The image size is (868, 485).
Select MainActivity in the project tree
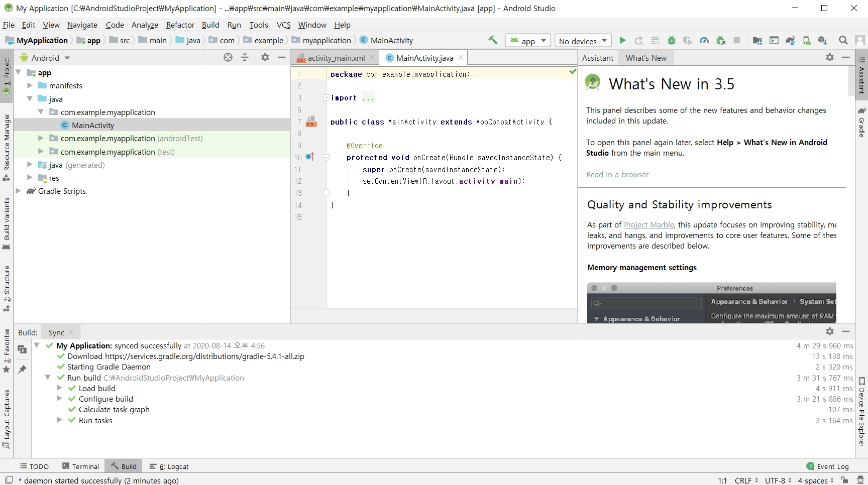(x=93, y=125)
